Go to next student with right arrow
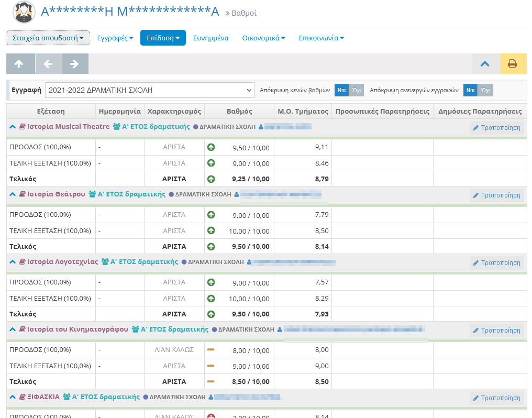This screenshot has height=418, width=532. click(x=75, y=64)
